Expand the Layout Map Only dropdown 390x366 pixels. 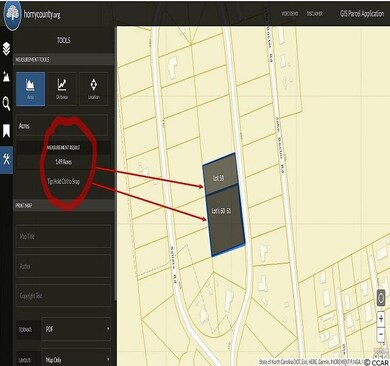tap(77, 359)
